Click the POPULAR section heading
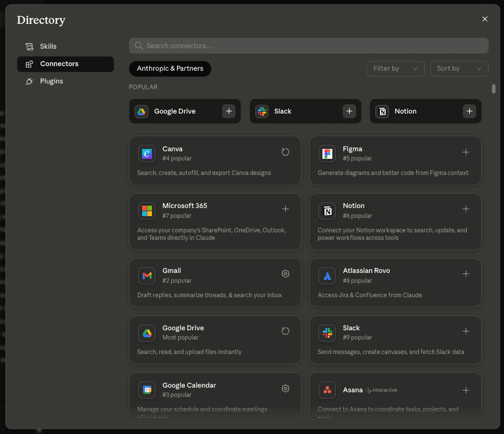504x434 pixels. click(x=143, y=87)
